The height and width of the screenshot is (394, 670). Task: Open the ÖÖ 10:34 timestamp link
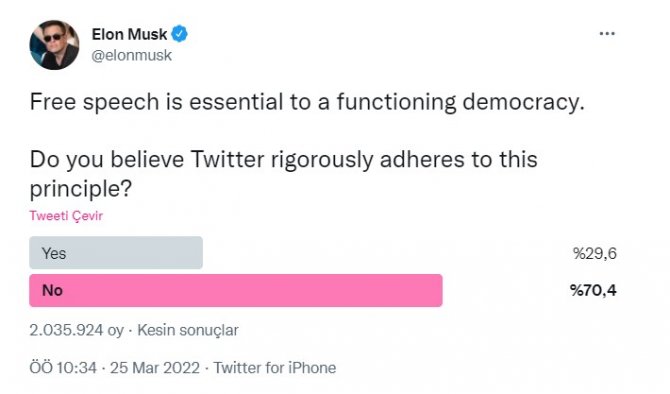click(63, 368)
